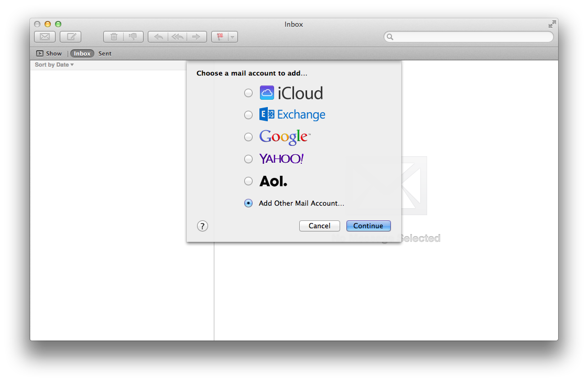Viewport: 588px width, 382px height.
Task: Flag message with red flag icon
Action: [x=220, y=37]
